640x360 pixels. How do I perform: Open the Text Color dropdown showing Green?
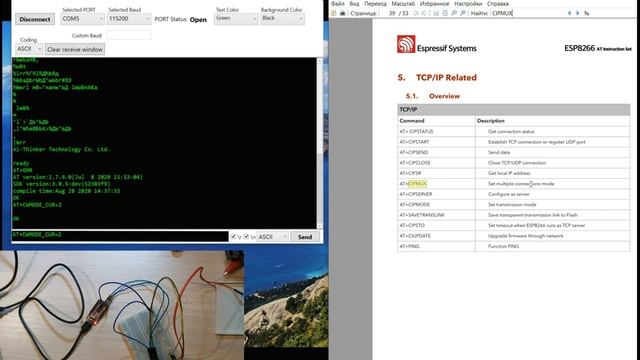tap(236, 18)
